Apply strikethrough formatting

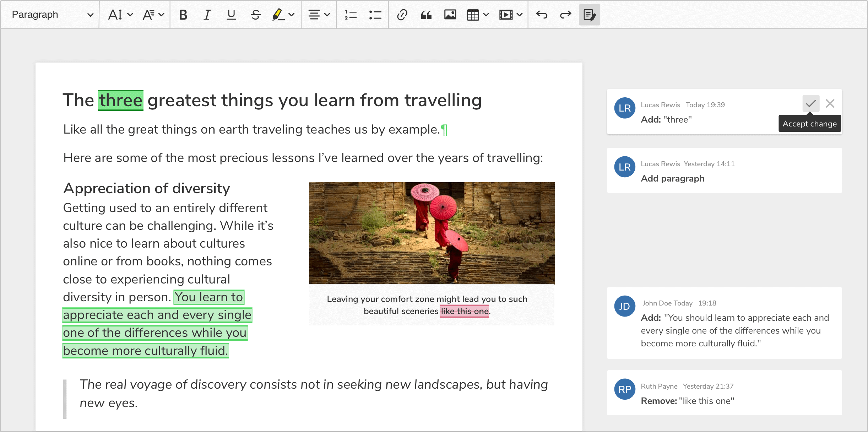256,15
